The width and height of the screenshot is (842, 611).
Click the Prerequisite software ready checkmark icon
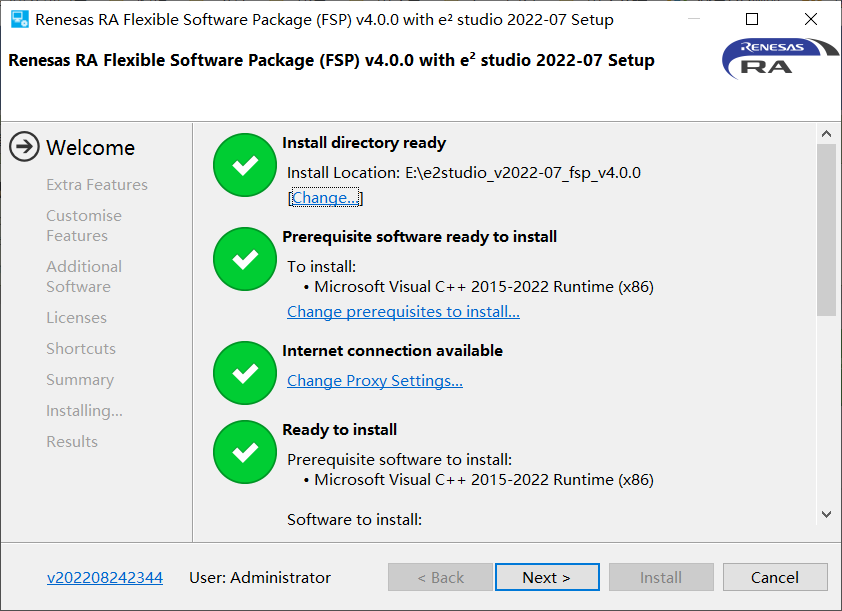tap(245, 259)
